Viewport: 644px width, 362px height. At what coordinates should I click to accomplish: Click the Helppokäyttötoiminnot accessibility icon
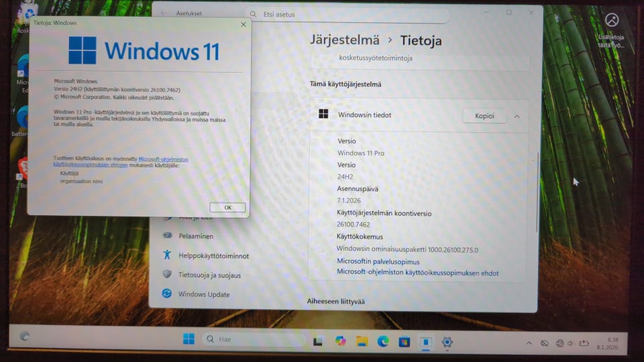click(x=167, y=255)
